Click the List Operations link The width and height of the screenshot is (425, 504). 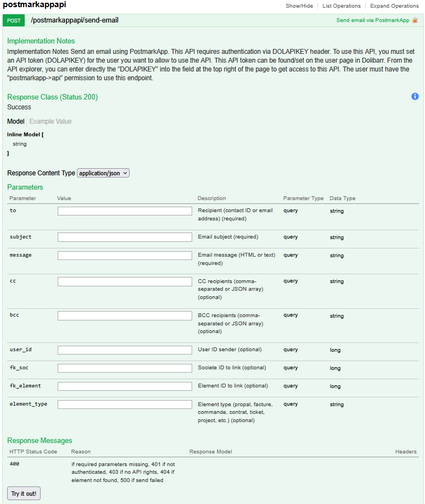point(342,6)
